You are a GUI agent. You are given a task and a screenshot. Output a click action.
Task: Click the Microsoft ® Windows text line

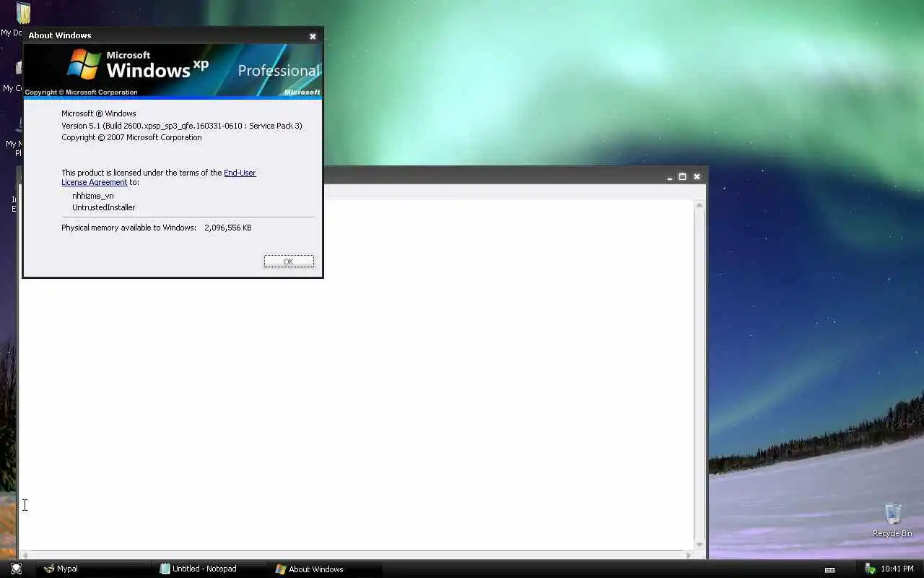[99, 113]
